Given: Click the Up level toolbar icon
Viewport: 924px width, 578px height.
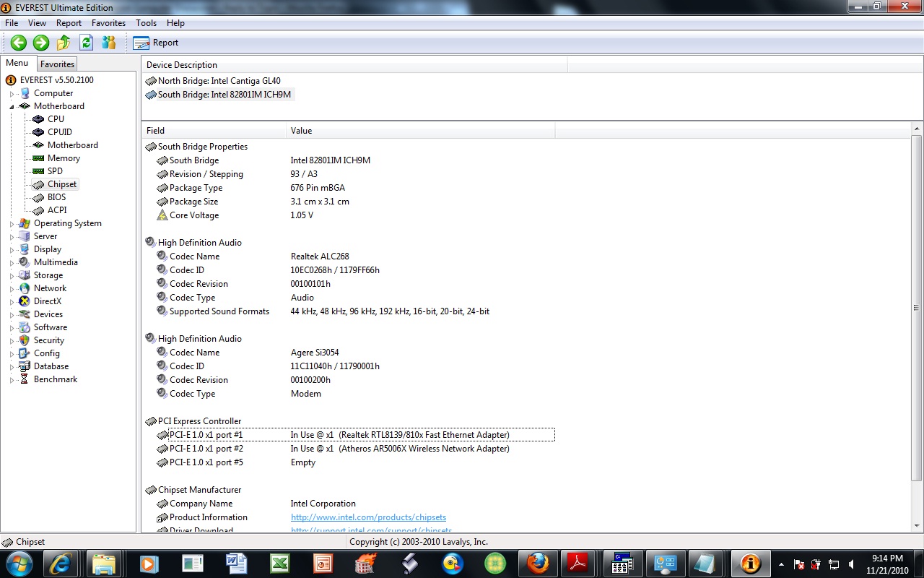Looking at the screenshot, I should click(64, 43).
